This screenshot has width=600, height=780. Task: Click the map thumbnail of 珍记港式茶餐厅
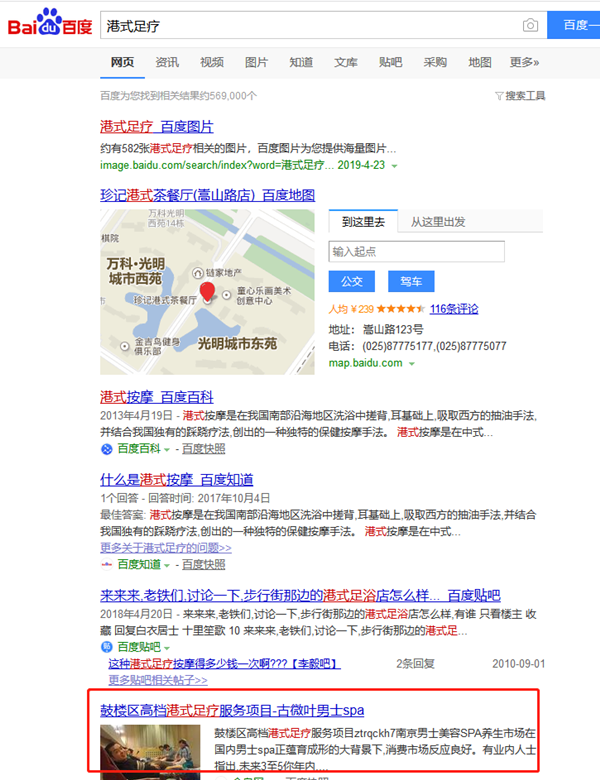[207, 292]
